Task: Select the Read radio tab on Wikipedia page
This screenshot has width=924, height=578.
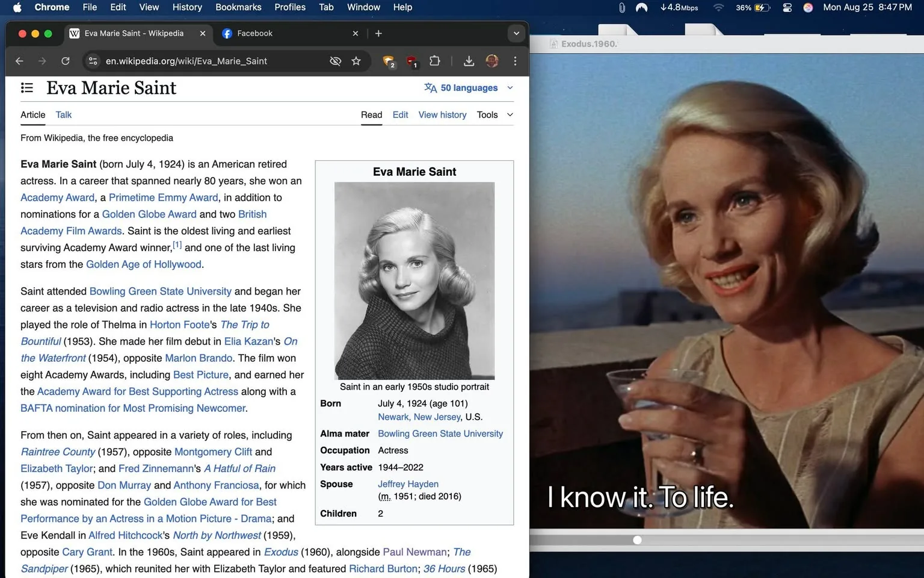Action: 371,114
